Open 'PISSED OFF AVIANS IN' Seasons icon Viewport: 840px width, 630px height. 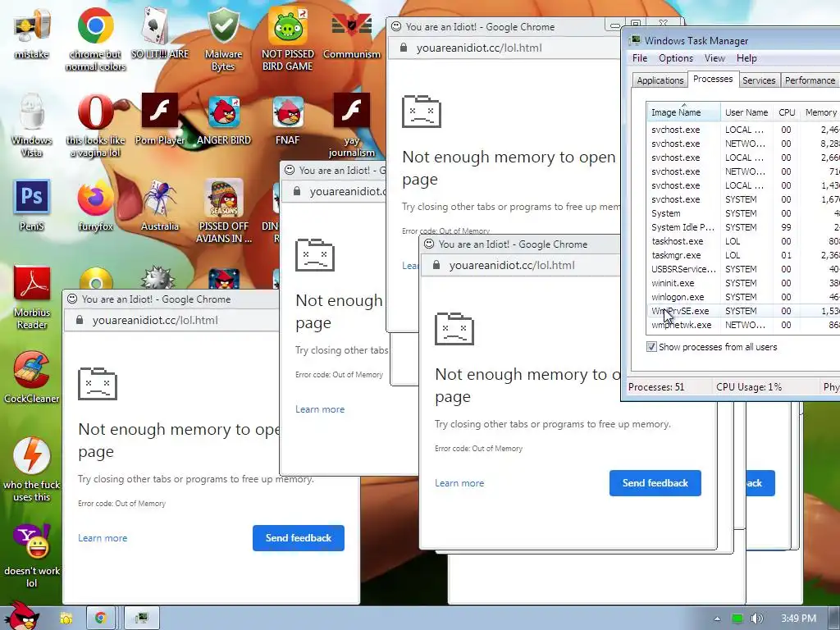(223, 211)
